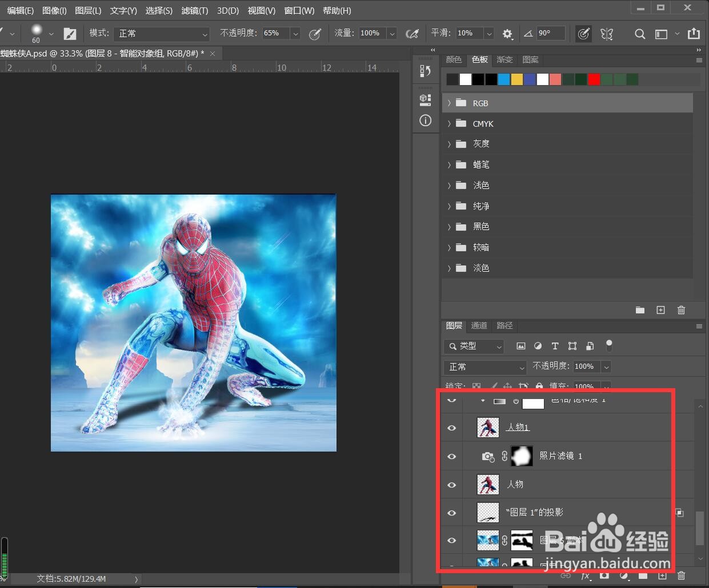Open the Info panel icon
The height and width of the screenshot is (588, 709).
[x=425, y=120]
